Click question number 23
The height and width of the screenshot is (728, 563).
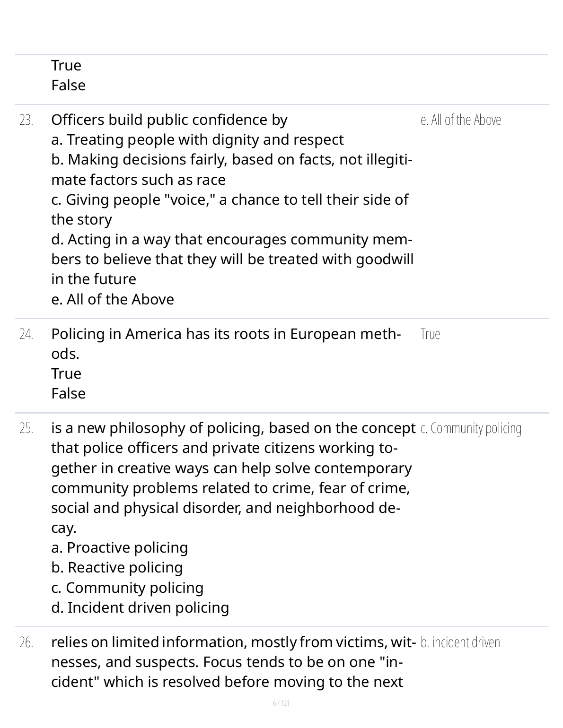pos(26,121)
